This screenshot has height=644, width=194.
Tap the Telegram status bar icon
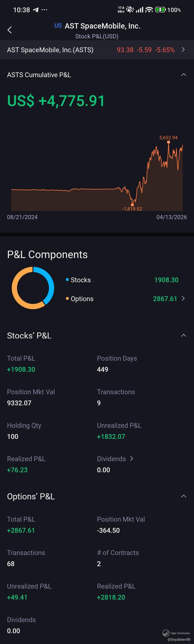pos(36,10)
